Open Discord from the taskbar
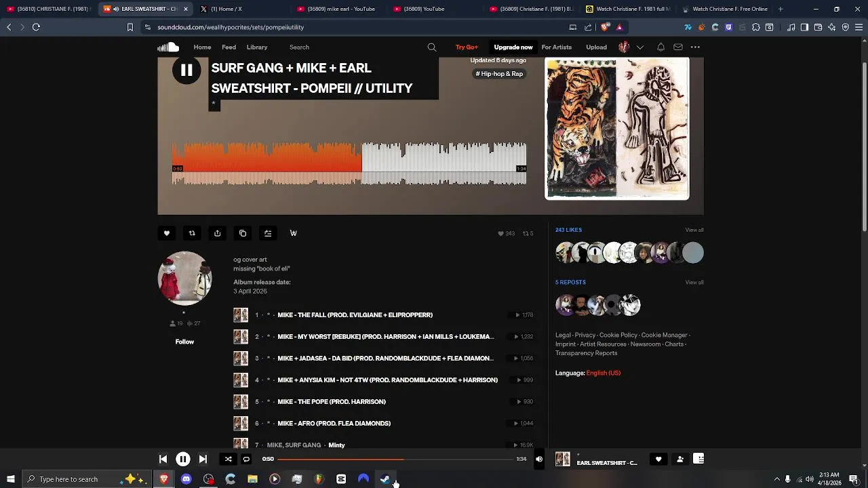 [x=186, y=479]
